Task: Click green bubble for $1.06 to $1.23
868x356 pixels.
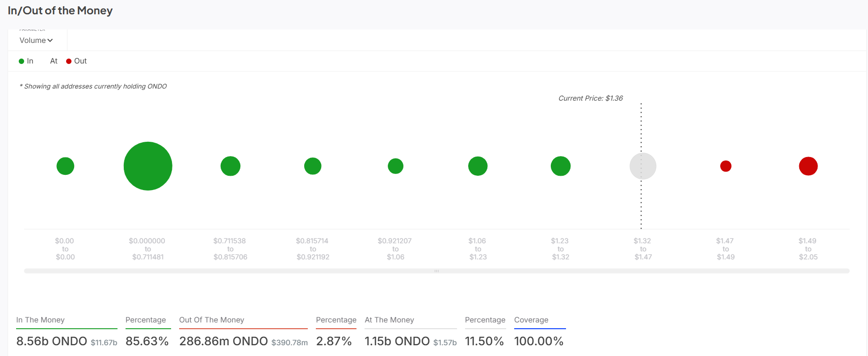Action: (x=478, y=166)
